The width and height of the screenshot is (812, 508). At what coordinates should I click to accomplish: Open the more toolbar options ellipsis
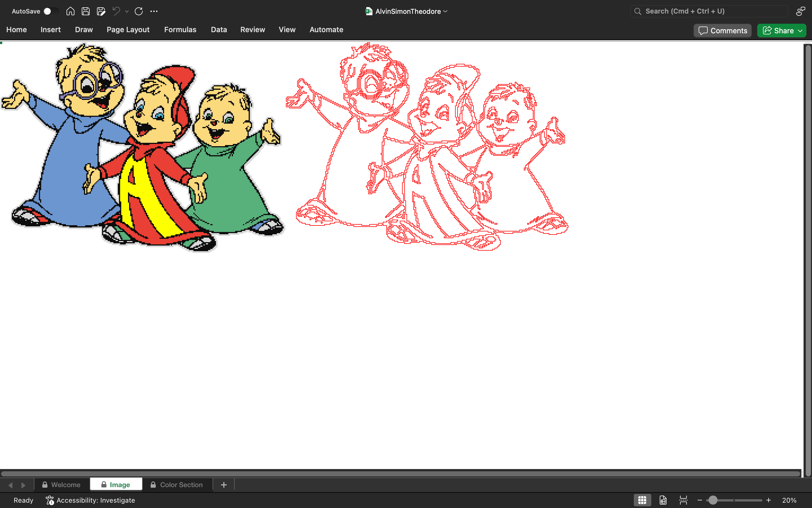154,11
